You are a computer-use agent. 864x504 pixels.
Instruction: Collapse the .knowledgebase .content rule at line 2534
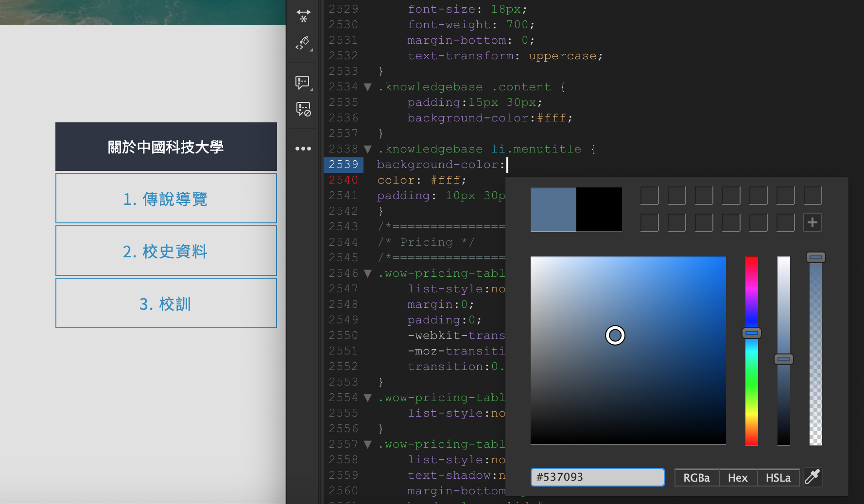pyautogui.click(x=368, y=87)
